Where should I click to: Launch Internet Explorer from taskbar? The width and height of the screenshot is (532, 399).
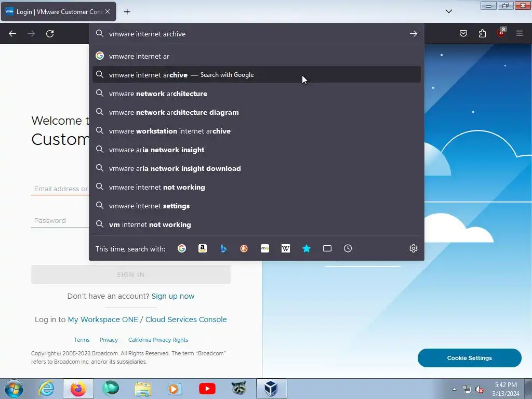coord(46,389)
